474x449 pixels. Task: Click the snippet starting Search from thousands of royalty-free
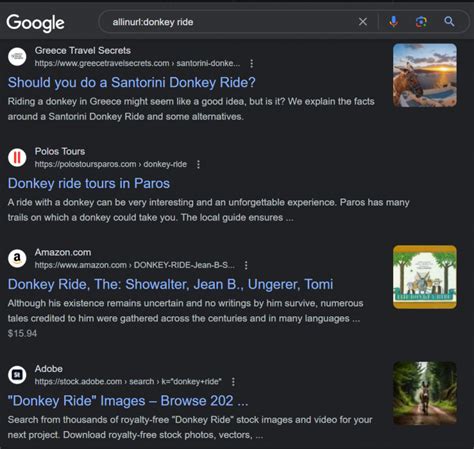click(x=190, y=427)
